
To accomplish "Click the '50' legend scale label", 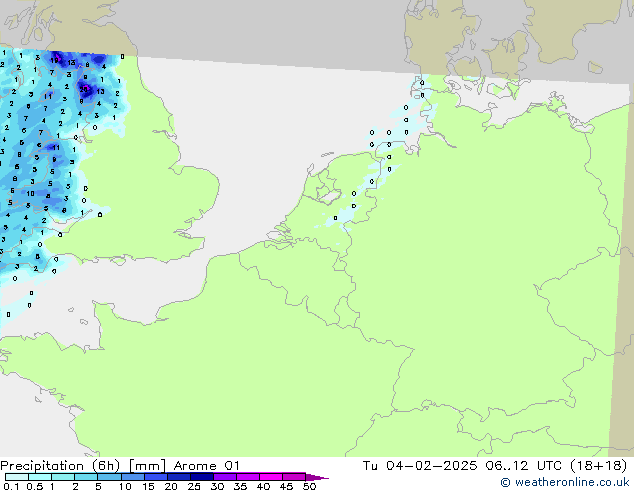I will (x=309, y=486).
